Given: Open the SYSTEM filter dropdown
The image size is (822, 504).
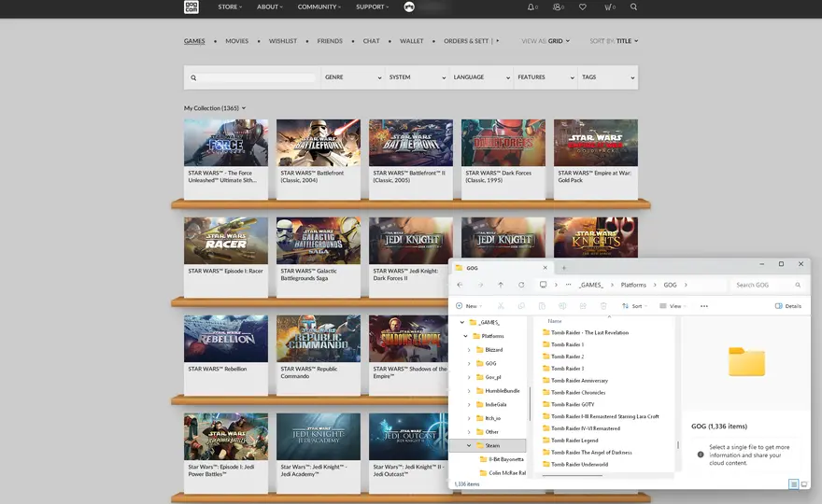Looking at the screenshot, I should pos(418,77).
